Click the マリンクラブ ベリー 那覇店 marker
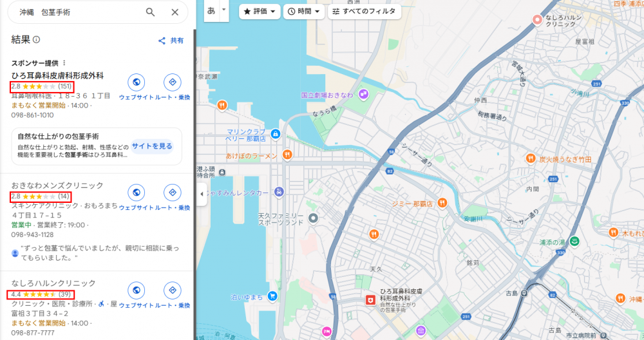This screenshot has height=340, width=644. [x=276, y=134]
